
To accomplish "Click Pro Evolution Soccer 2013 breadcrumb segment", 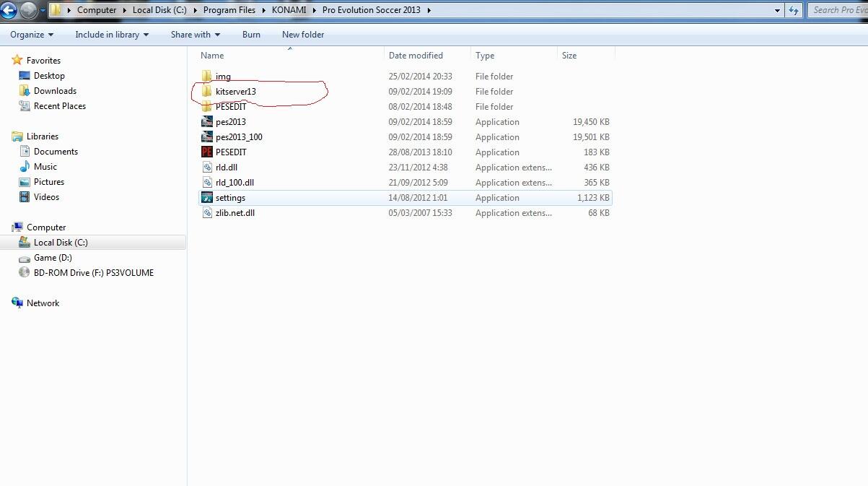I will coord(372,10).
